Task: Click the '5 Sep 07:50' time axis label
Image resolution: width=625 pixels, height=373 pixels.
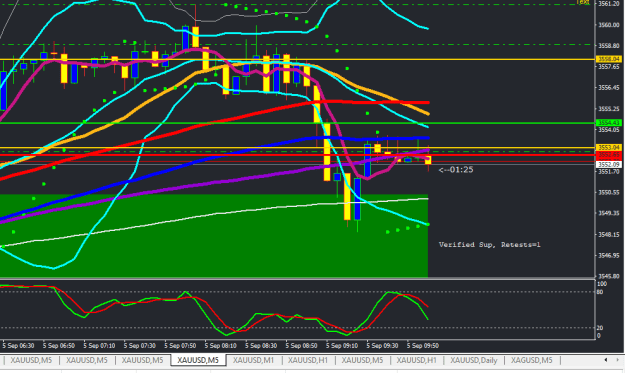Action: (x=180, y=346)
